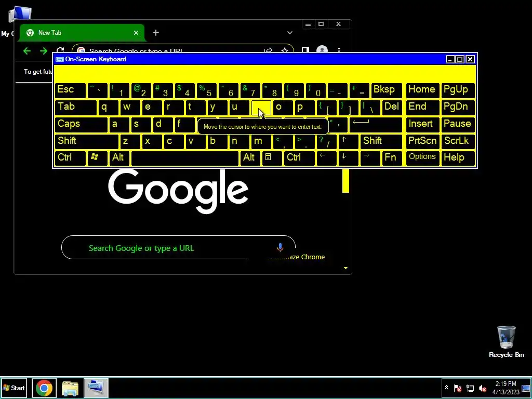Click the PrtScn key
The width and height of the screenshot is (532, 399).
[422, 141]
